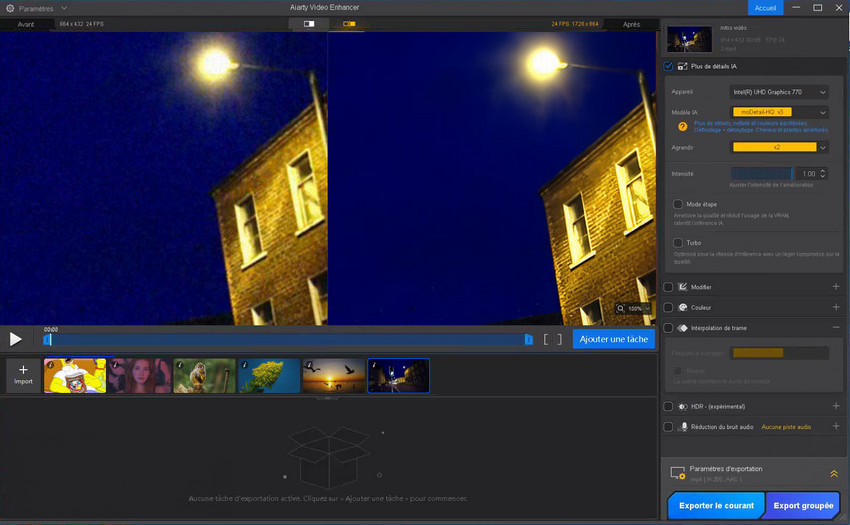Click the audio noise reduction microphone icon
Viewport: 850px width, 525px height.
click(684, 427)
